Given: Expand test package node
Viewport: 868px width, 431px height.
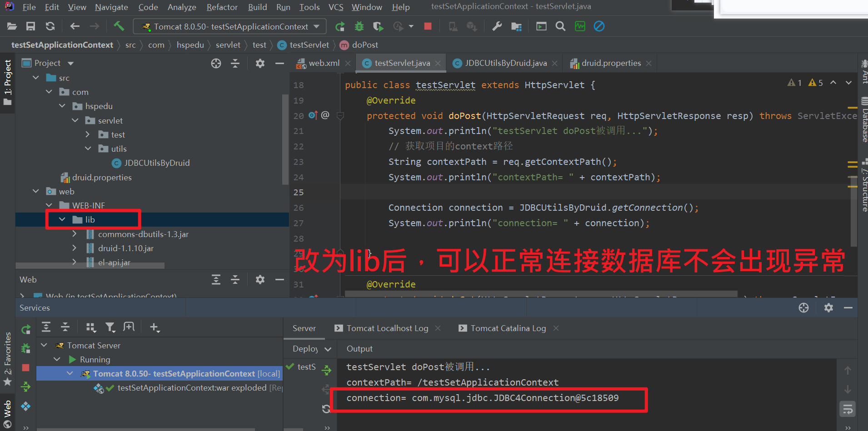Looking at the screenshot, I should (x=88, y=134).
